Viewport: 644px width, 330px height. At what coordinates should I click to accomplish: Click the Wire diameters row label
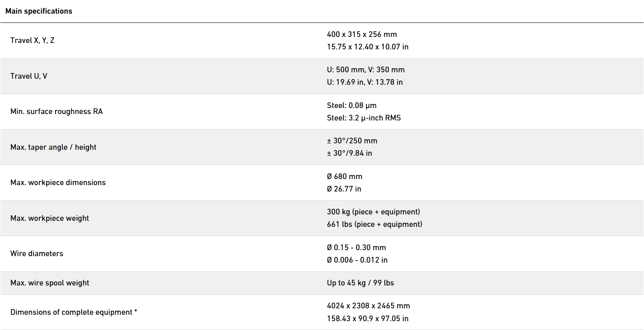(37, 254)
